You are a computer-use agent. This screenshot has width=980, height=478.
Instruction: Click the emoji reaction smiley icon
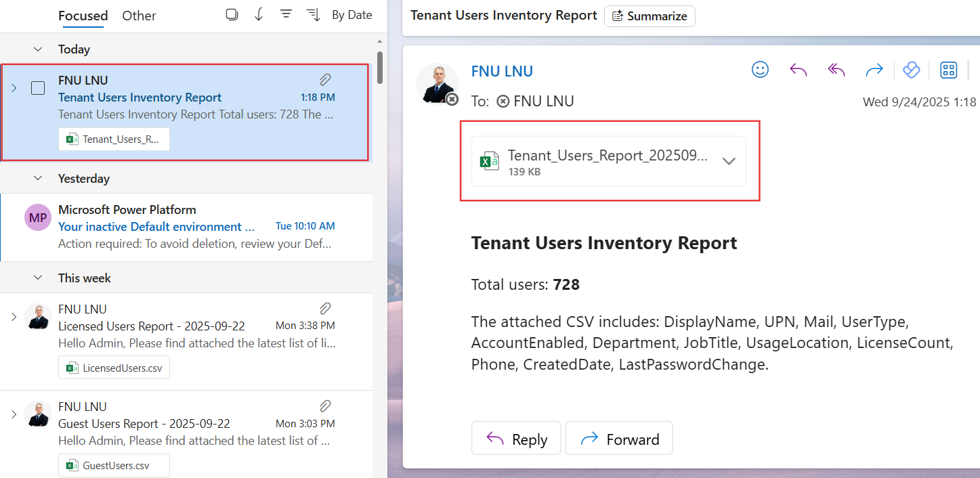761,70
